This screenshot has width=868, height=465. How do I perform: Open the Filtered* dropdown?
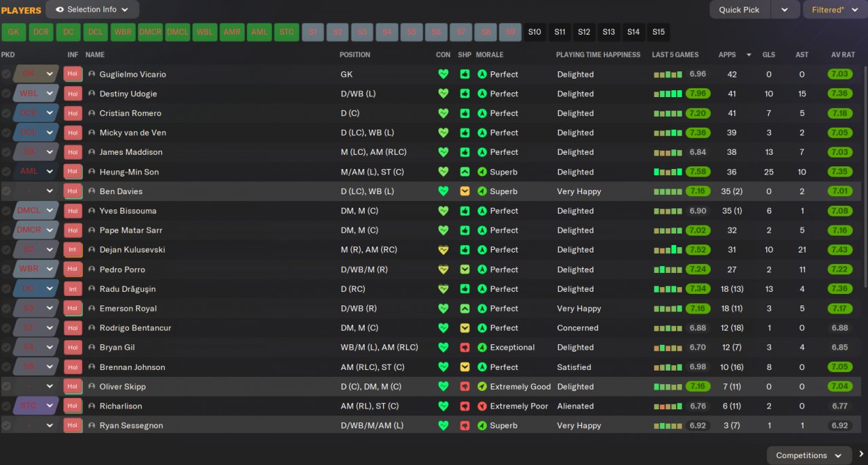(x=835, y=10)
